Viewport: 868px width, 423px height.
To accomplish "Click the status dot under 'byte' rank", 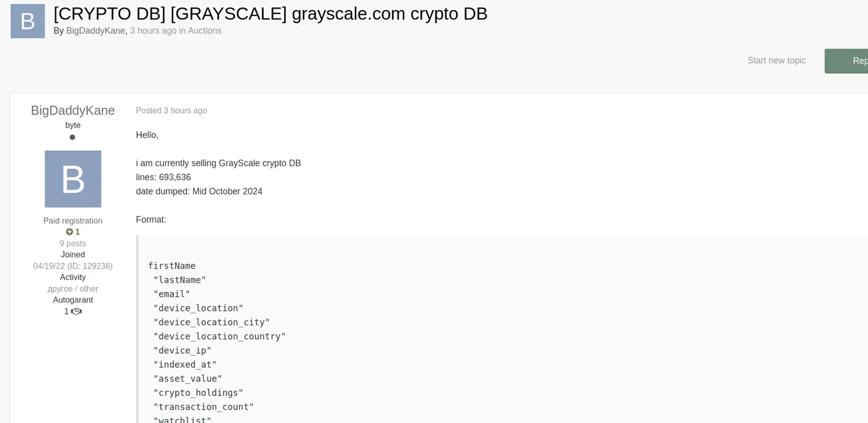I will tap(72, 137).
